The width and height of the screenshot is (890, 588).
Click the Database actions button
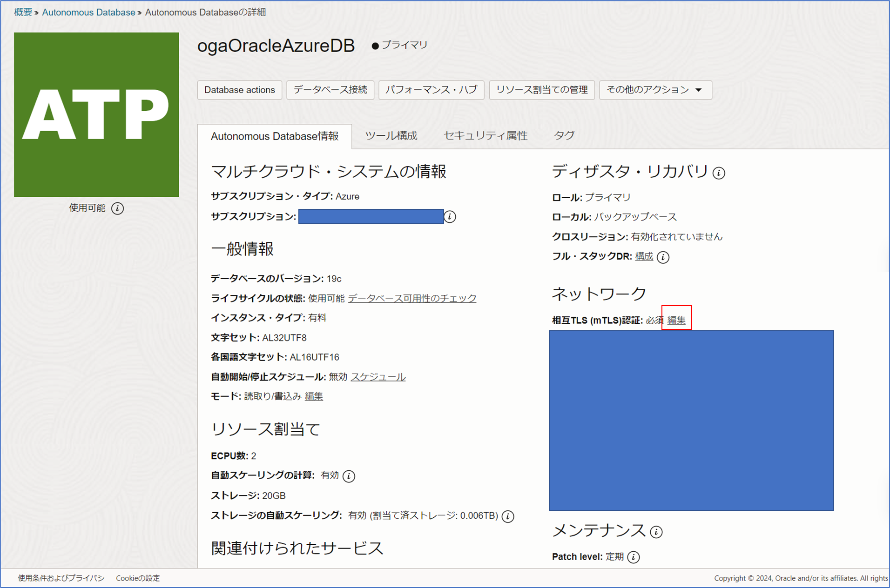[240, 90]
